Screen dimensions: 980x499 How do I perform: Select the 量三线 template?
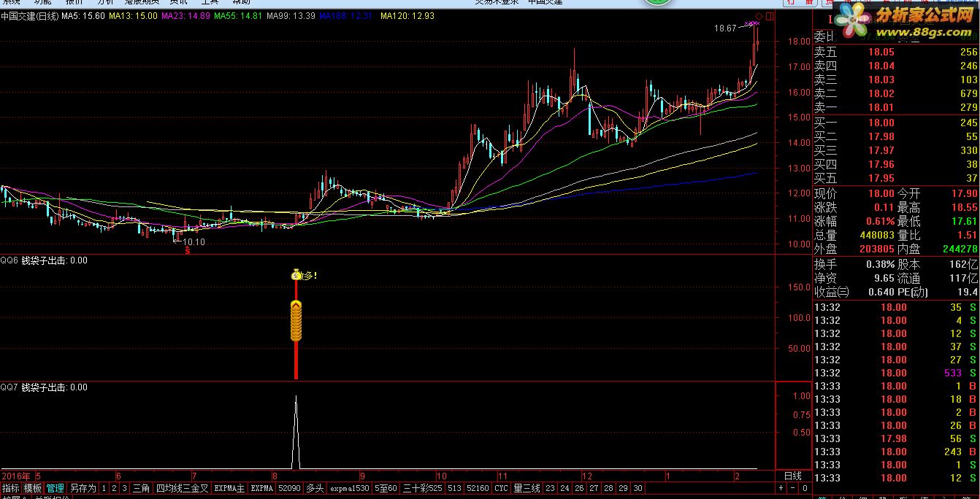click(527, 488)
